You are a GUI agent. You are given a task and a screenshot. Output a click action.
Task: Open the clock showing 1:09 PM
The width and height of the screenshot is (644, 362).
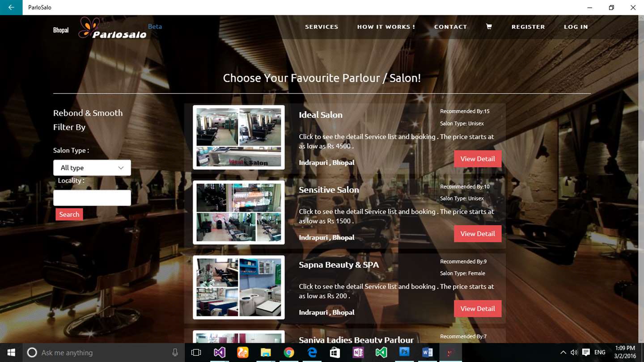(x=625, y=352)
